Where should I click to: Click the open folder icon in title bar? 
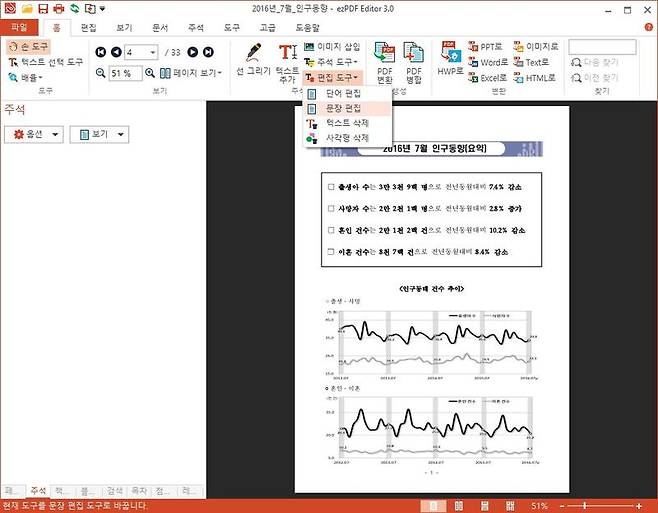pyautogui.click(x=27, y=8)
